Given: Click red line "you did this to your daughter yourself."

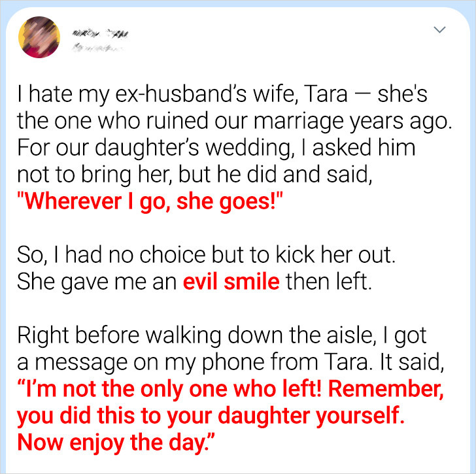Looking at the screenshot, I should pyautogui.click(x=211, y=416).
